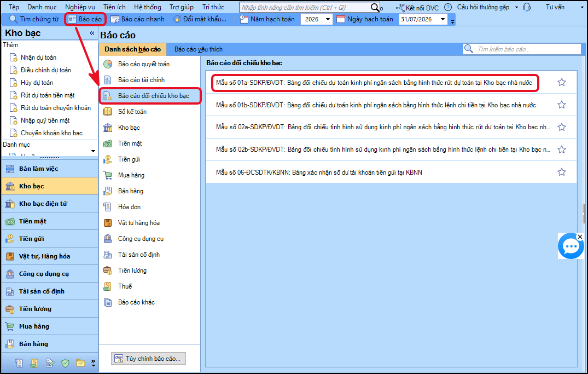Expand Danh mục section arrow
Screen dimensions: 588x374
pos(94,151)
